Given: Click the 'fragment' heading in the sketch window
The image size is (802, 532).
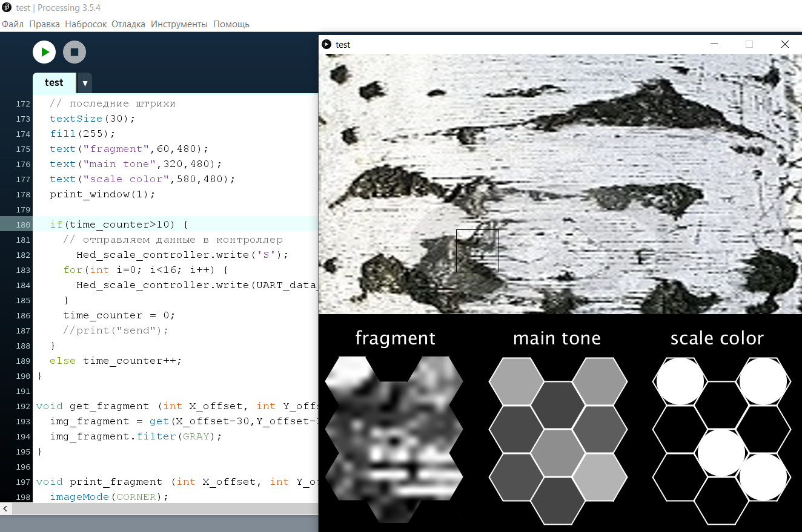Looking at the screenshot, I should pyautogui.click(x=396, y=338).
